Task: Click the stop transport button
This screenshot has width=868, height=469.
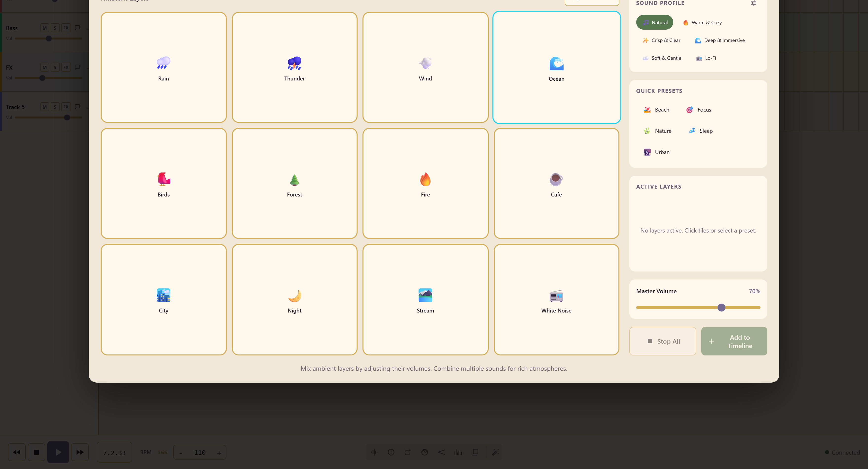Action: (36, 452)
